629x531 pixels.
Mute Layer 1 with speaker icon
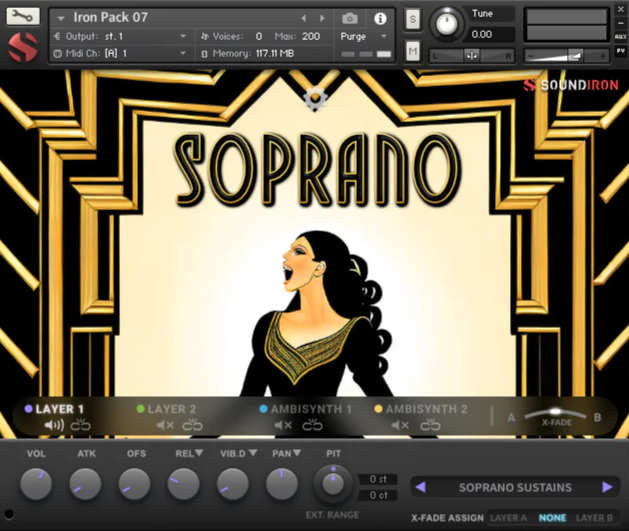click(53, 425)
